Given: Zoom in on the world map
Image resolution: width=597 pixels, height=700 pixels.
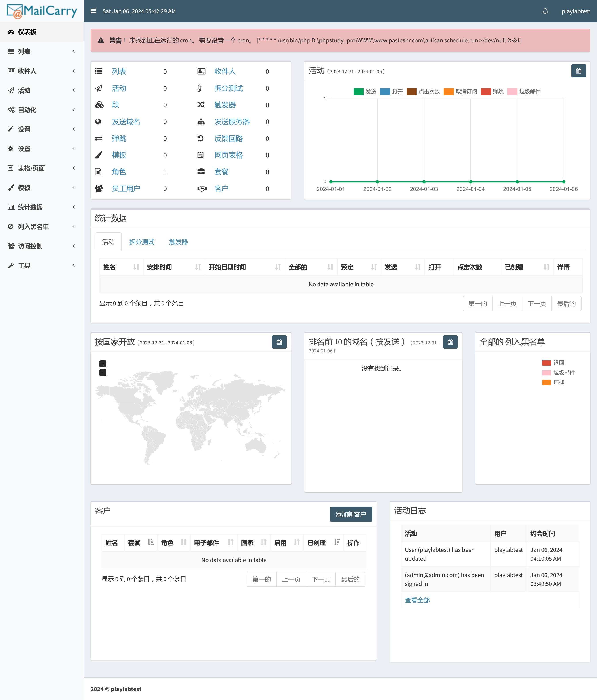Looking at the screenshot, I should (x=103, y=364).
